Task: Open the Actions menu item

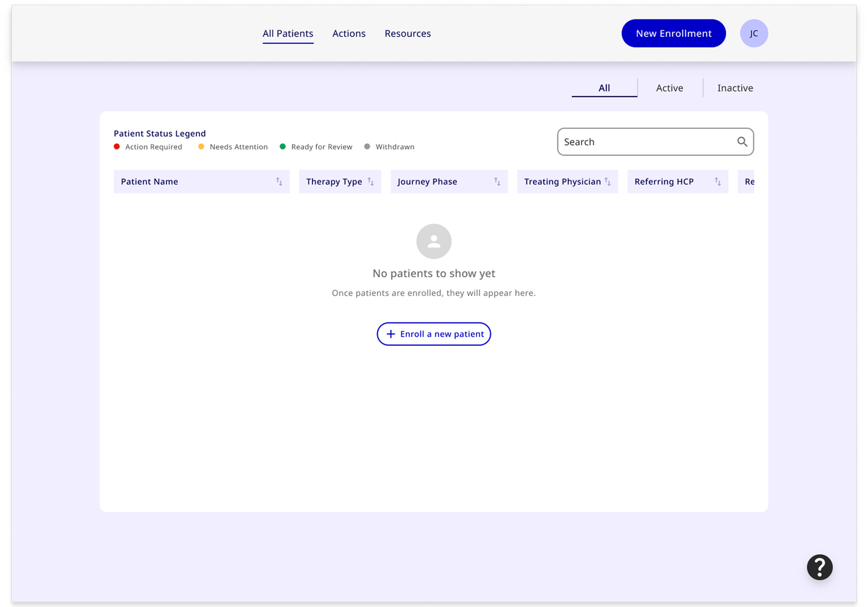Action: 349,33
